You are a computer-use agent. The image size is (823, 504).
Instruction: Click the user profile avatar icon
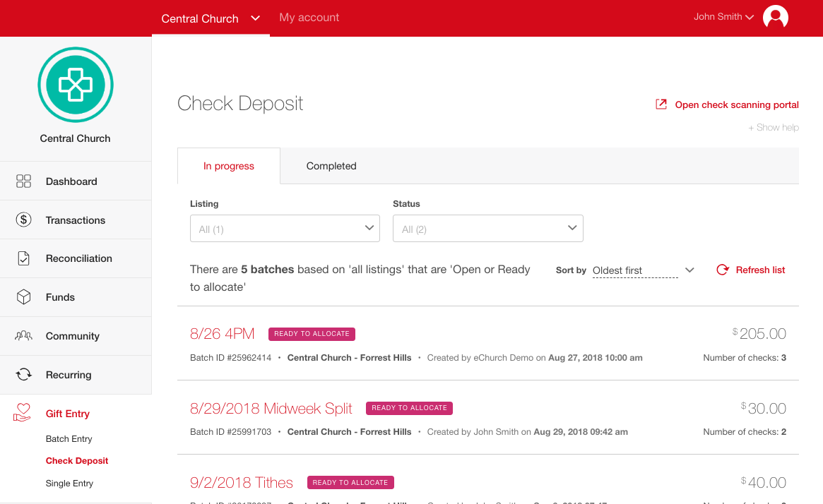pos(775,17)
